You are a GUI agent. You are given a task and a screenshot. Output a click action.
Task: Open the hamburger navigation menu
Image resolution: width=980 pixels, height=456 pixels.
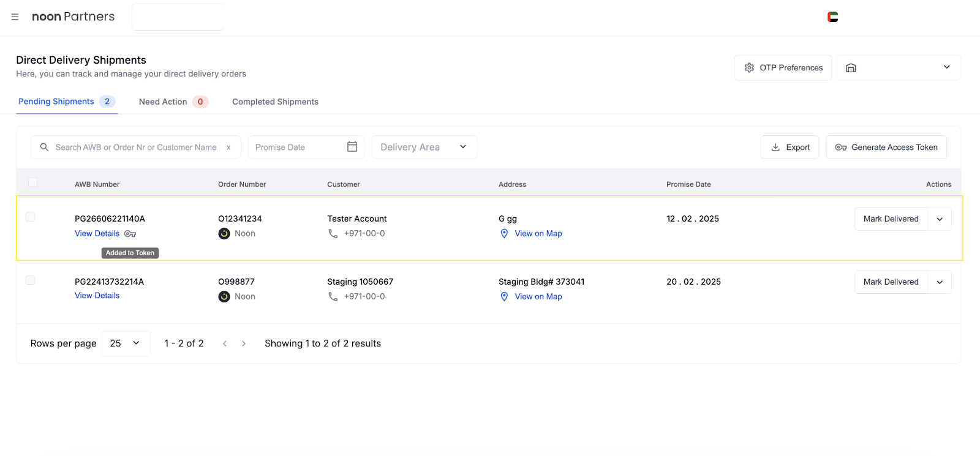point(15,17)
